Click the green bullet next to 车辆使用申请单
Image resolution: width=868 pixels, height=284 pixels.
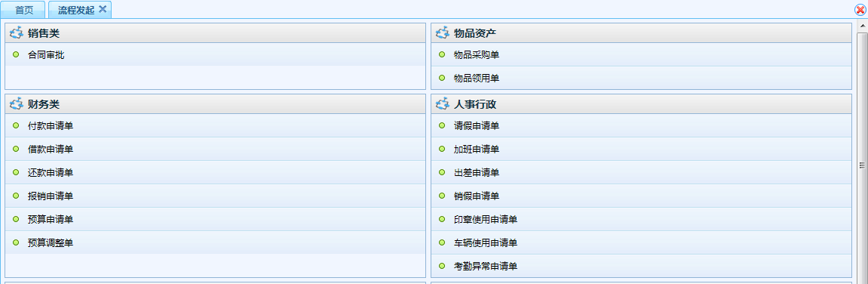[x=442, y=242]
